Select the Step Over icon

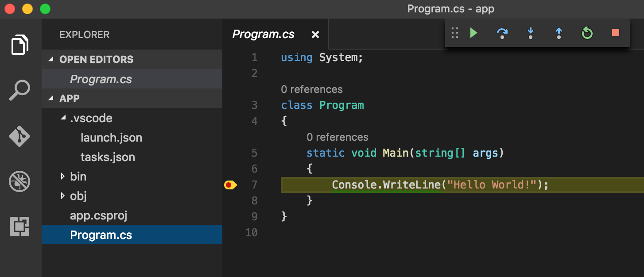coord(502,33)
